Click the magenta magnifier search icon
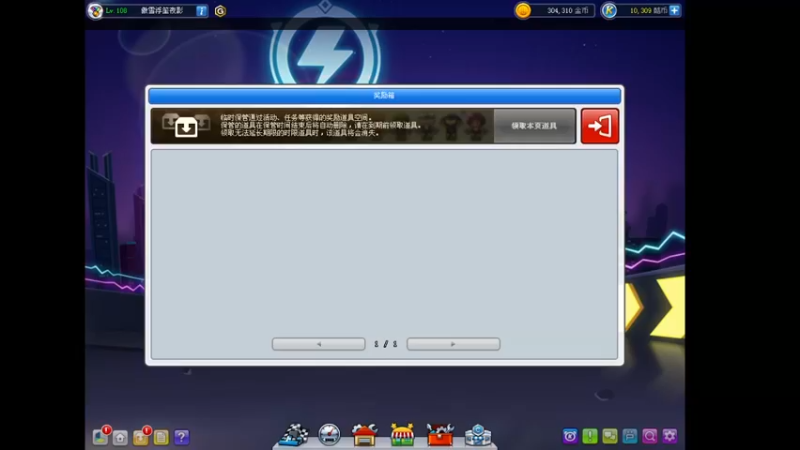Screen dimensions: 800x450 point(649,436)
